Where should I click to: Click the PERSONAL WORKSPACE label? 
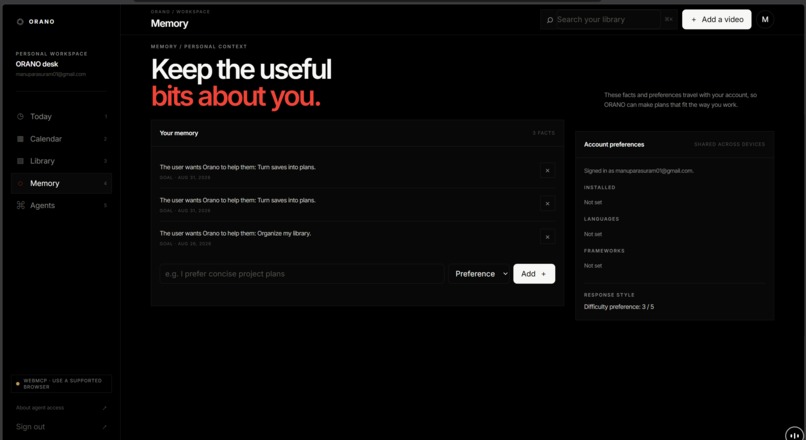(51, 54)
